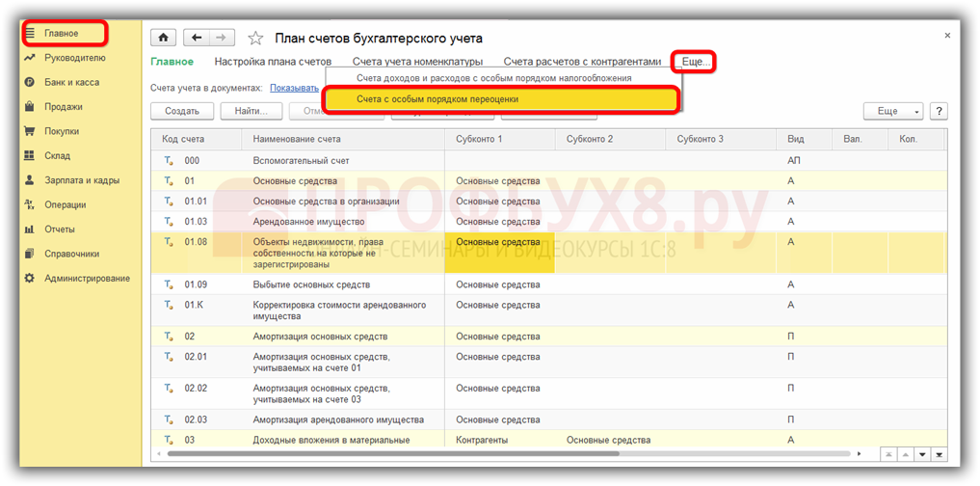Click the Руководителю chart icon
980x486 pixels.
(29, 58)
